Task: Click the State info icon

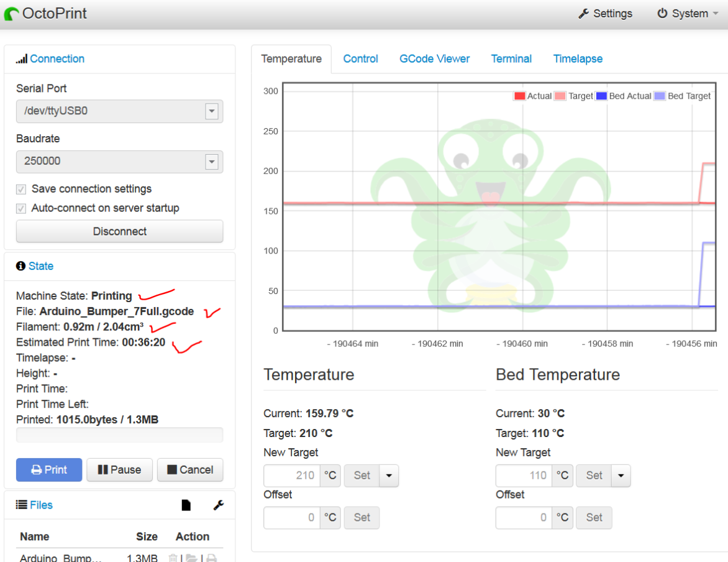Action: click(20, 266)
